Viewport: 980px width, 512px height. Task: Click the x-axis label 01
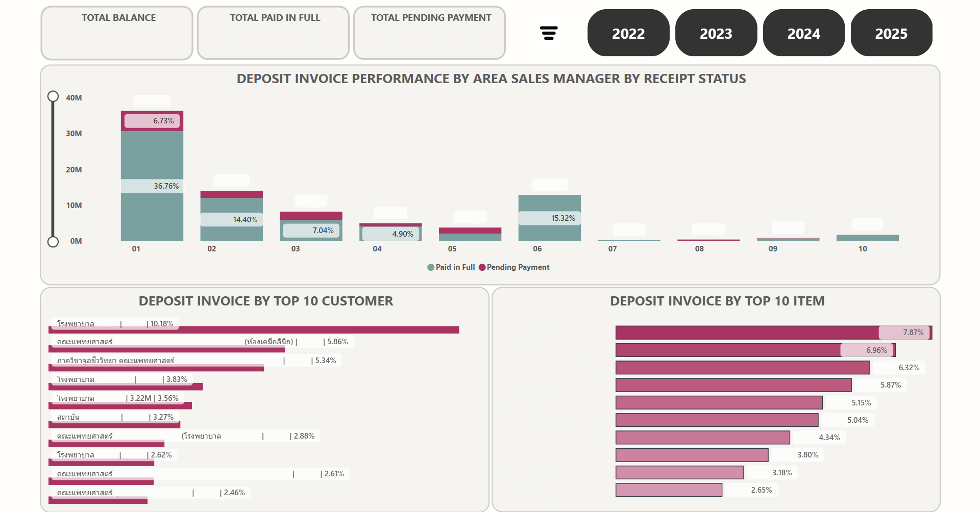[x=136, y=249]
